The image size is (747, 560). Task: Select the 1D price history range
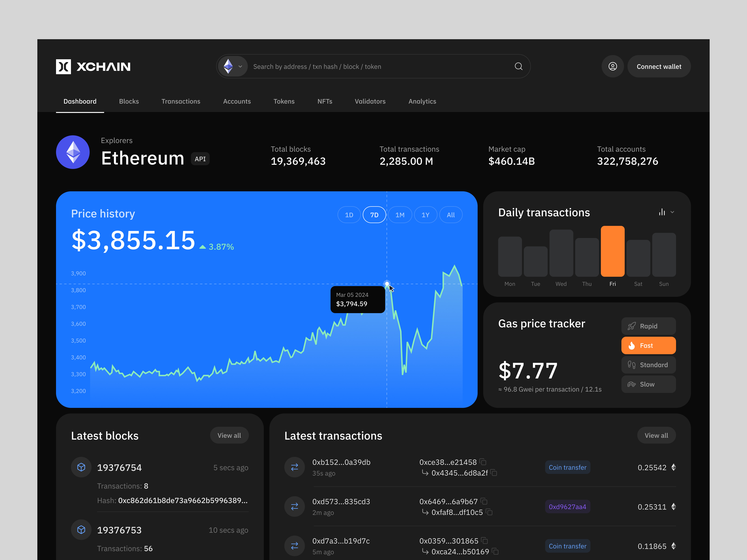tap(349, 214)
